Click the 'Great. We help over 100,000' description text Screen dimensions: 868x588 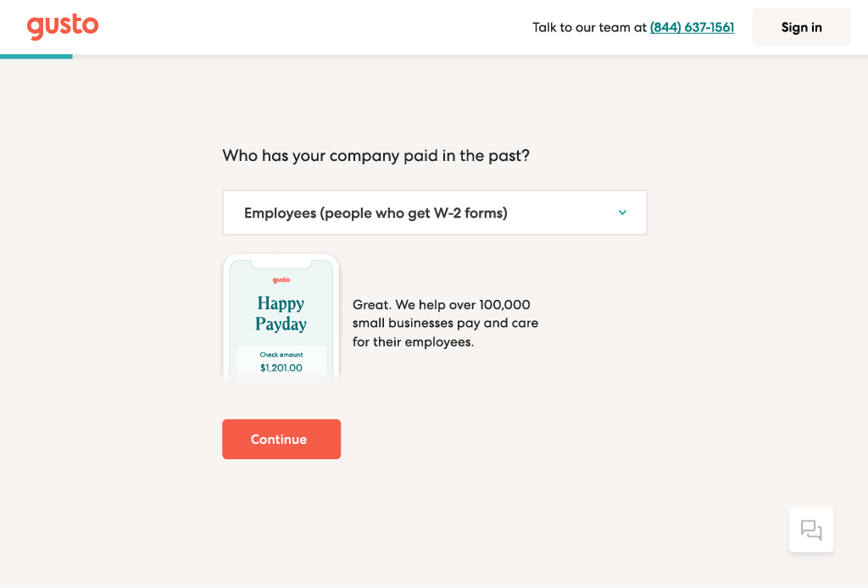coord(442,305)
